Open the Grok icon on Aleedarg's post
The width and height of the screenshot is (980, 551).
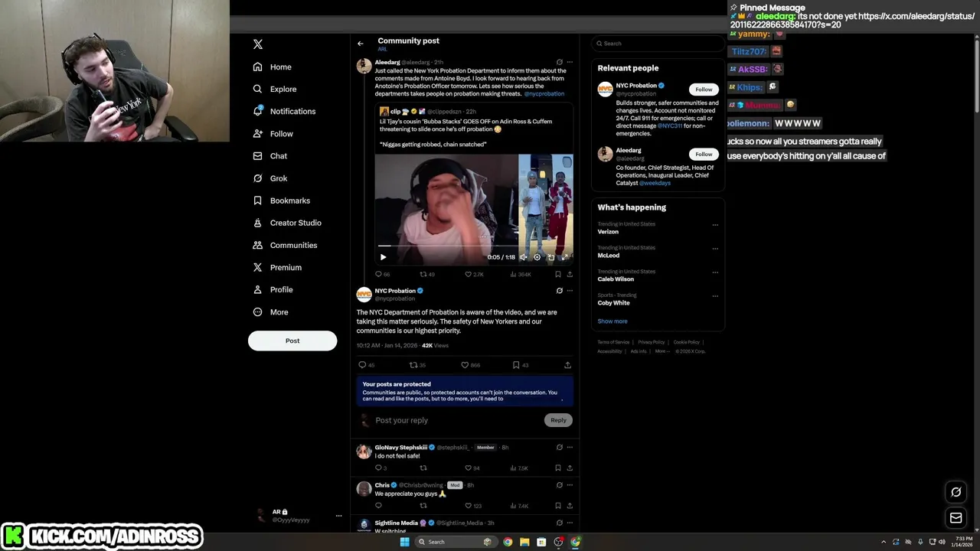559,62
